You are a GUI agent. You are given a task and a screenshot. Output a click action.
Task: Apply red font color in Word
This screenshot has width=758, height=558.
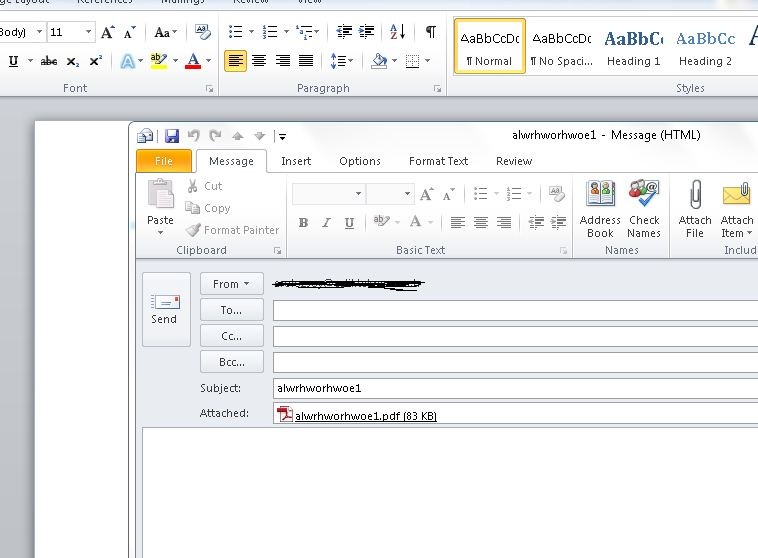(193, 61)
